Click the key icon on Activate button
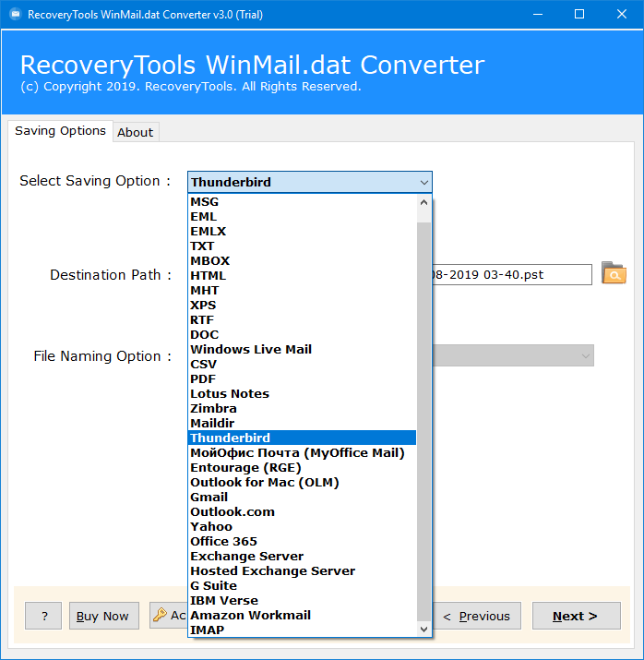The width and height of the screenshot is (644, 660). click(160, 615)
